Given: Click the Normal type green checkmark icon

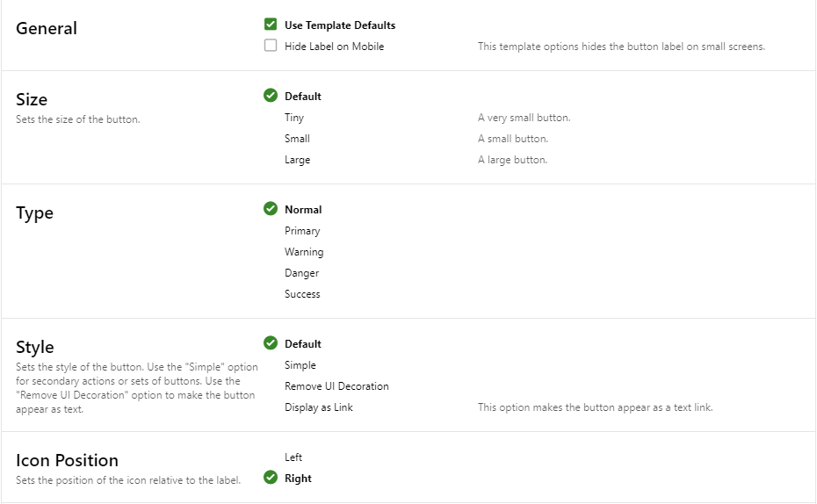Looking at the screenshot, I should (x=271, y=209).
